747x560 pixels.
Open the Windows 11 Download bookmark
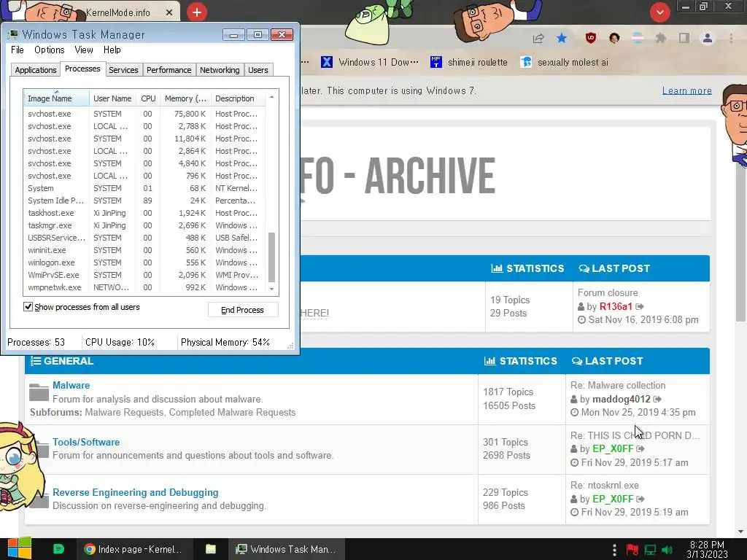click(370, 62)
